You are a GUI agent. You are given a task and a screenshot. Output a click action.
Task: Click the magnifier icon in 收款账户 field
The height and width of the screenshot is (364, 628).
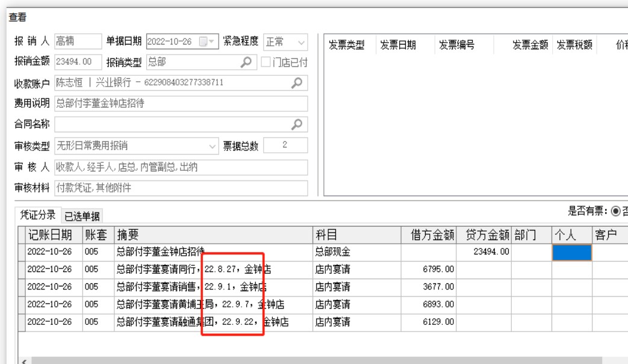[x=296, y=82]
